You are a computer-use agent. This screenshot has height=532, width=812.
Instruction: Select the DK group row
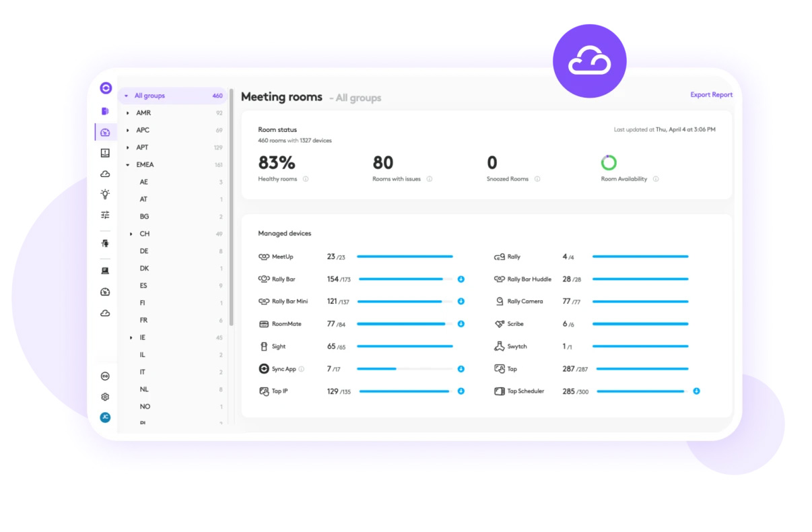tap(174, 268)
